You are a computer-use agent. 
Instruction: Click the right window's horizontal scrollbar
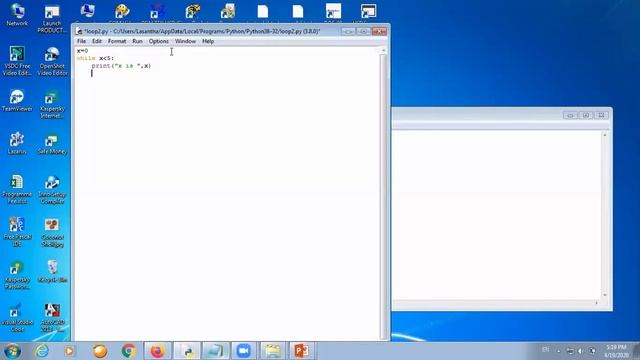497,303
